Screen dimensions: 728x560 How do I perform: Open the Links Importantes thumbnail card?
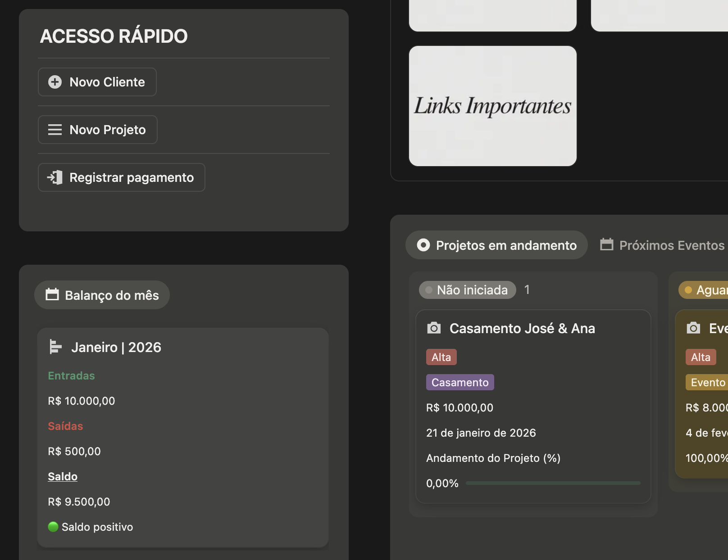pyautogui.click(x=492, y=106)
